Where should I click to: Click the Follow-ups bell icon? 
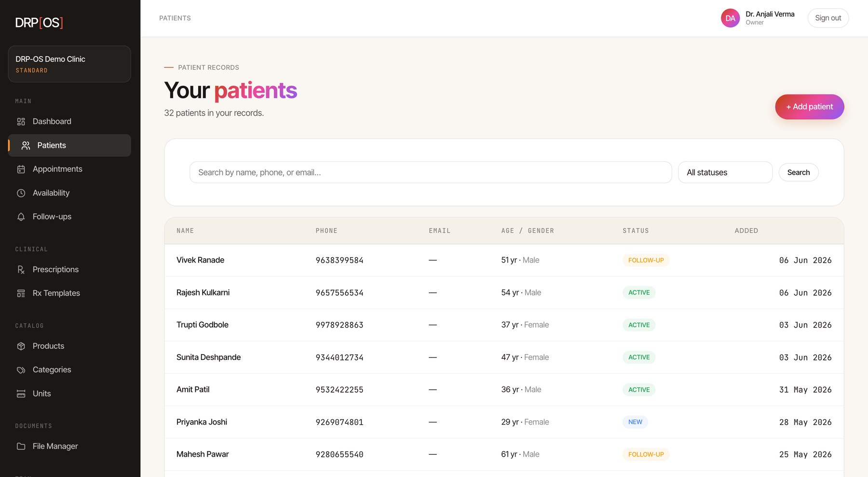click(x=21, y=217)
